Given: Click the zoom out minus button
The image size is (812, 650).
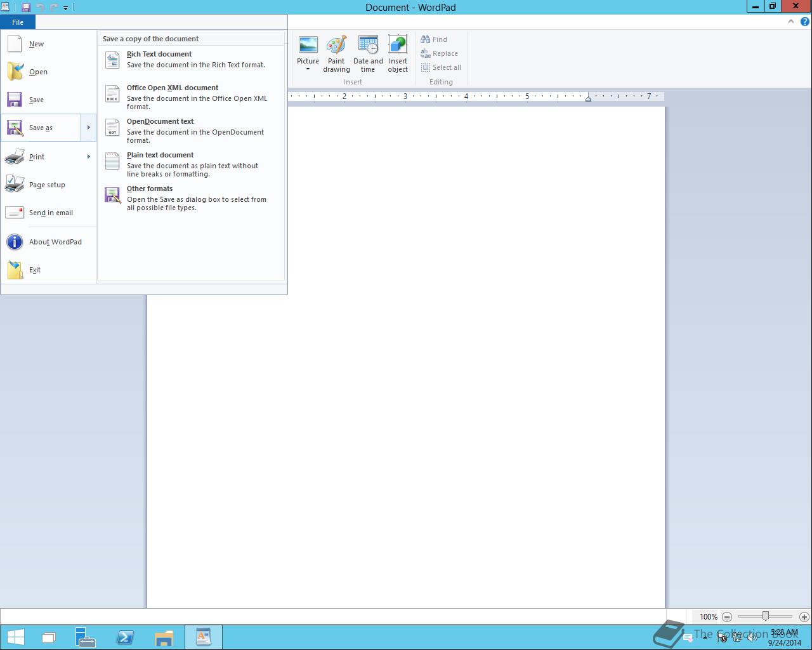Looking at the screenshot, I should [727, 616].
